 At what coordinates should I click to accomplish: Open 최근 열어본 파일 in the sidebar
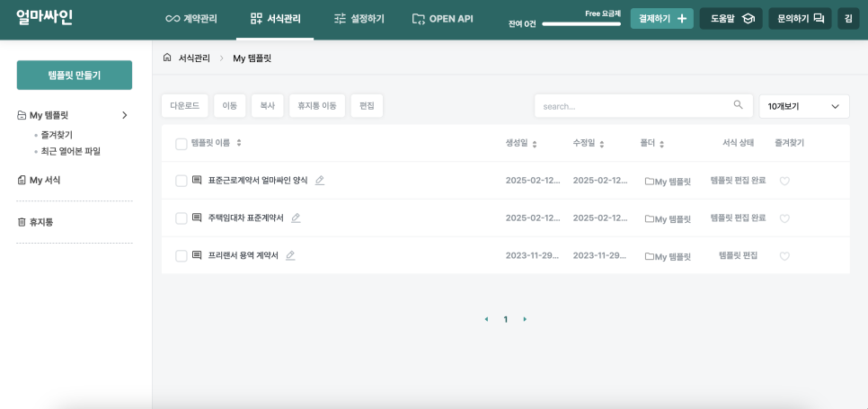coord(70,151)
